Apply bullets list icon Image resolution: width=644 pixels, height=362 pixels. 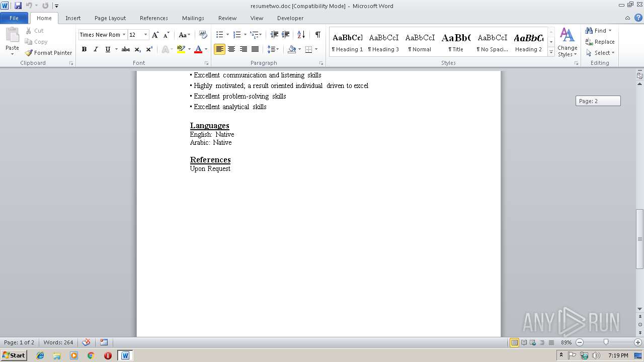[x=219, y=35]
